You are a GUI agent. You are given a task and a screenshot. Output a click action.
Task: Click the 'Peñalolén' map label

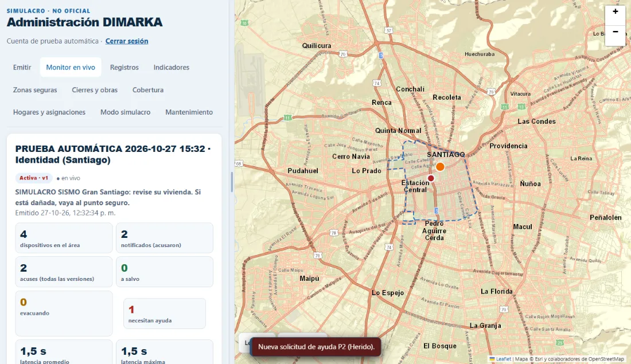coord(606,218)
